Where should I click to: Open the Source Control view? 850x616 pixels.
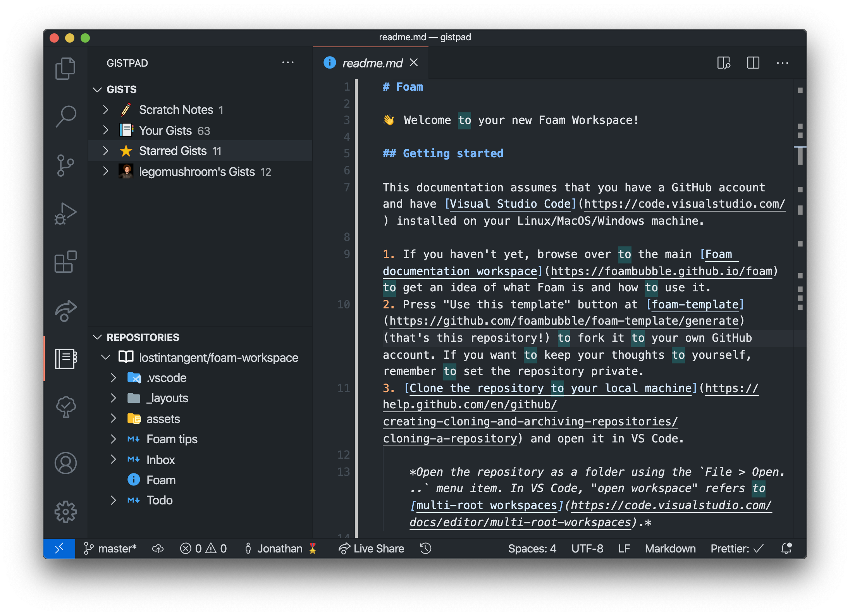65,165
